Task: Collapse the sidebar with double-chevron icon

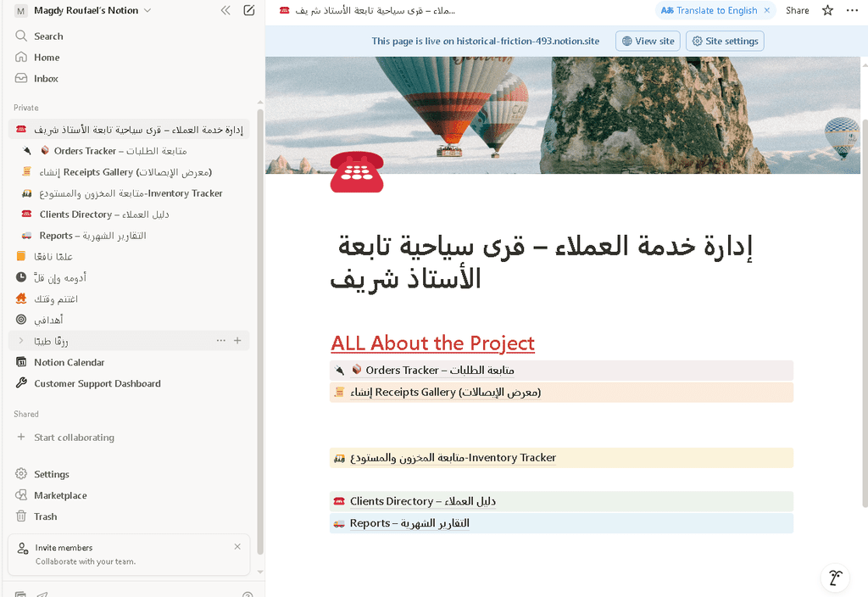Action: click(225, 11)
